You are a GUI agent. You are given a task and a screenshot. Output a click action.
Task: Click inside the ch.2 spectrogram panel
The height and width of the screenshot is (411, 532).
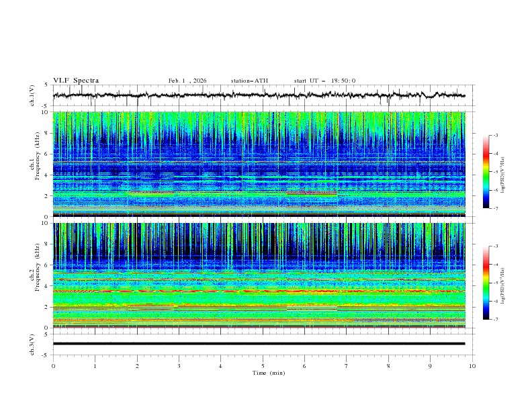[x=259, y=275]
